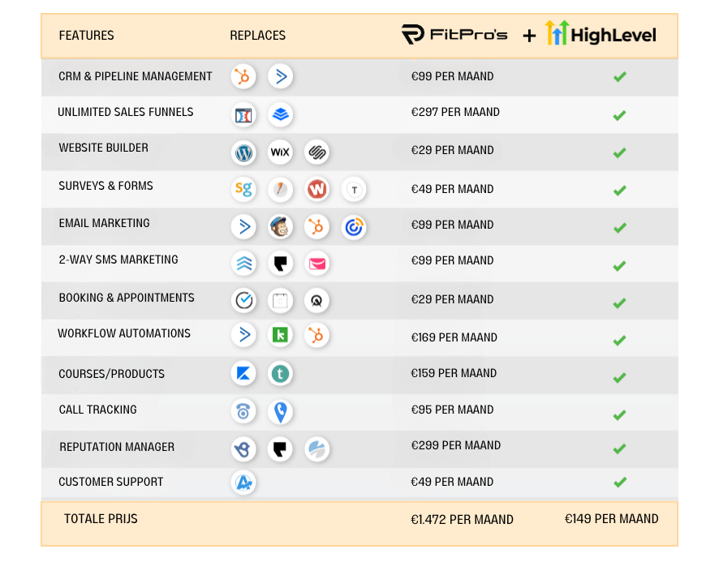This screenshot has height=588, width=706.
Task: Select the 'EMAIL MARKETING' label
Action: [x=105, y=223]
